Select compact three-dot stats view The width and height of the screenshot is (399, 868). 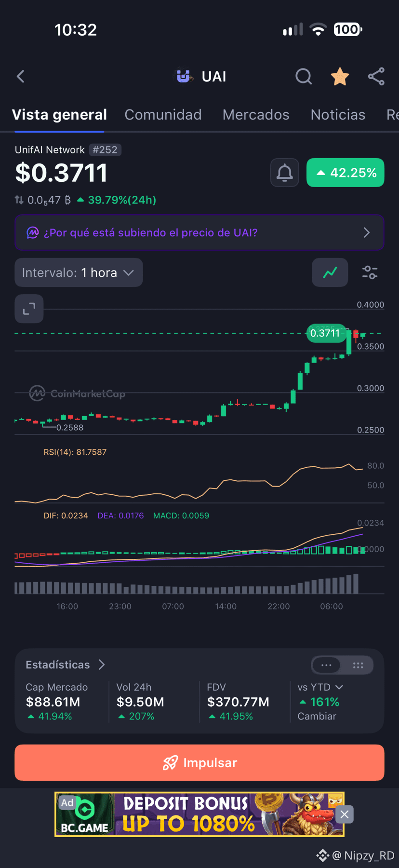coord(326,665)
